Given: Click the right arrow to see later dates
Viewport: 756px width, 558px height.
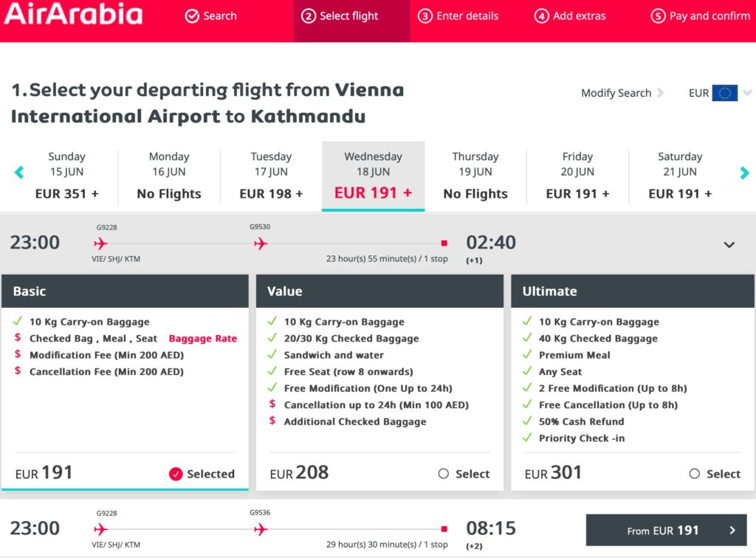Looking at the screenshot, I should (744, 173).
